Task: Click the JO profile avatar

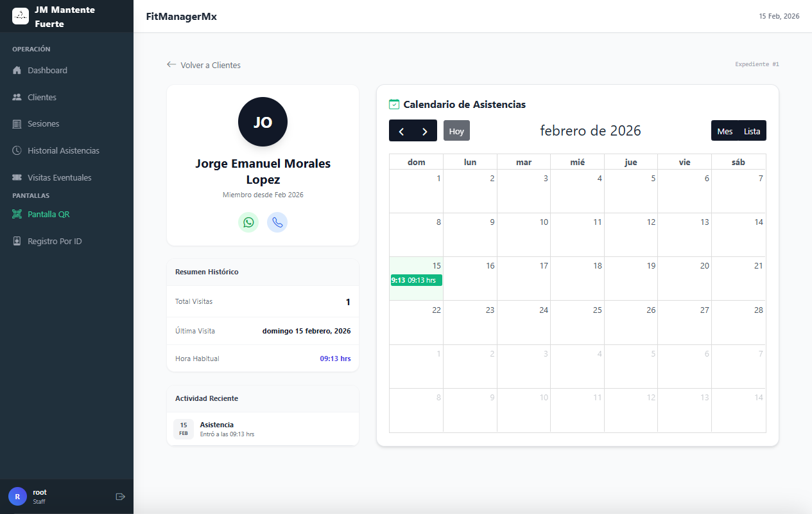Action: (x=263, y=122)
